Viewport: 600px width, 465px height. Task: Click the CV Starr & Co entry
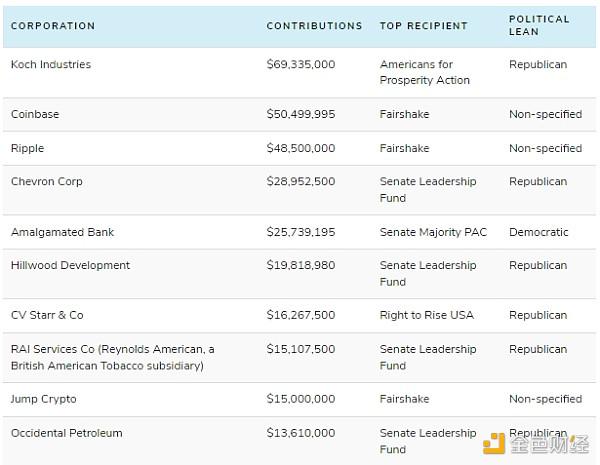(47, 315)
